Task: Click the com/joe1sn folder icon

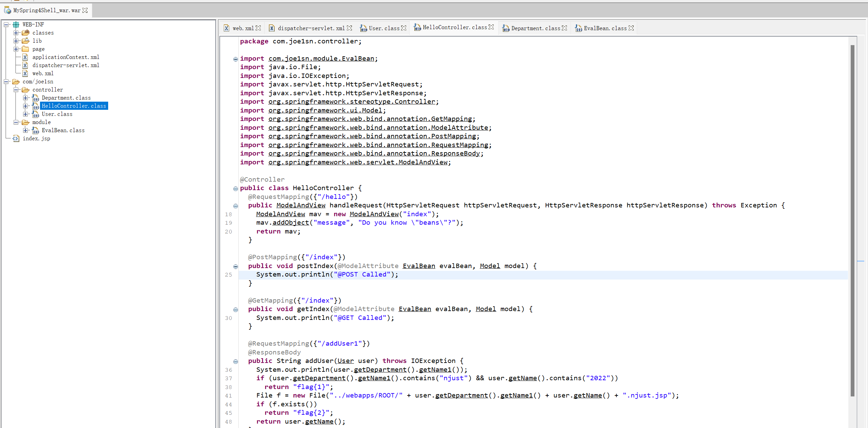Action: 16,81
